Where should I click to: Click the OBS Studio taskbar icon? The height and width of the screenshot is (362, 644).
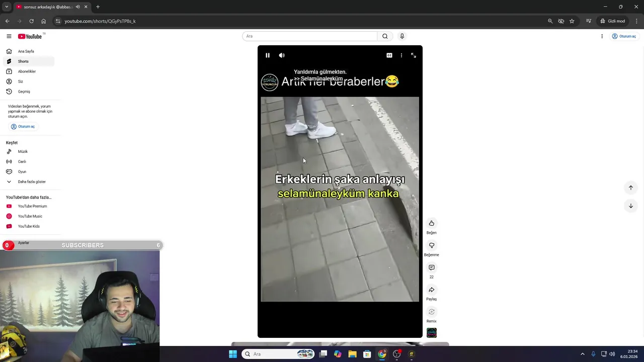point(396,354)
